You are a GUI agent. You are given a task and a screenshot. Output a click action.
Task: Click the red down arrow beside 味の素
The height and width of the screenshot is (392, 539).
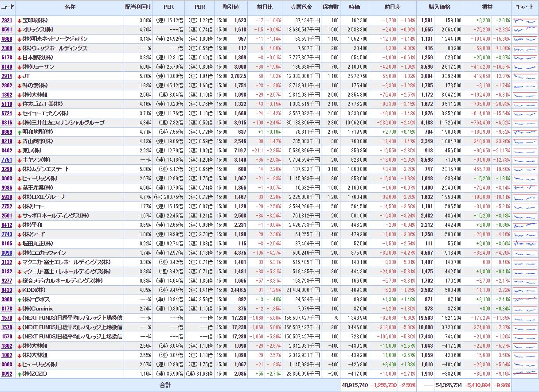pyautogui.click(x=19, y=85)
